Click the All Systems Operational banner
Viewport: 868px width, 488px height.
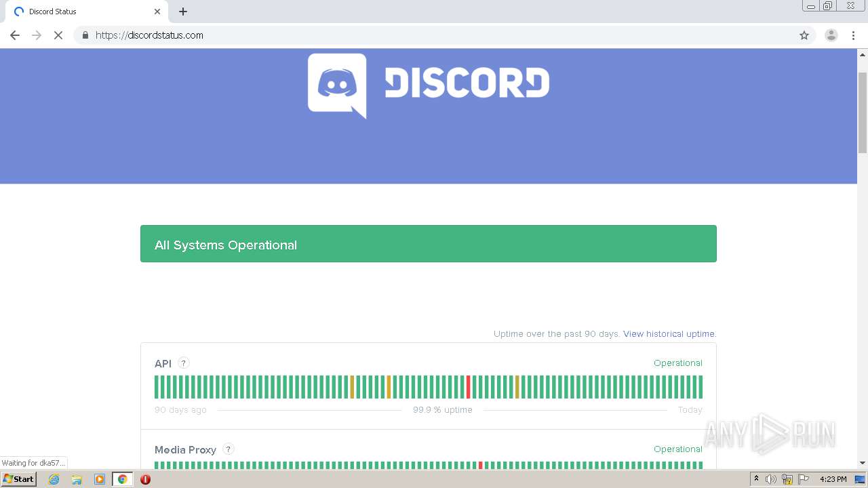coord(429,244)
